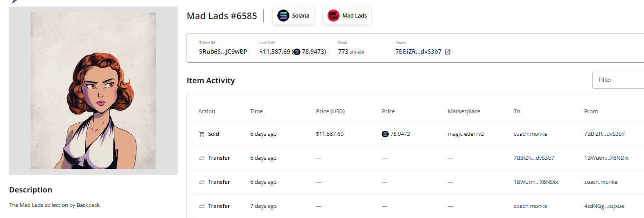The height and width of the screenshot is (218, 644).
Task: Open coach.monke in the From column
Action: pos(601,182)
